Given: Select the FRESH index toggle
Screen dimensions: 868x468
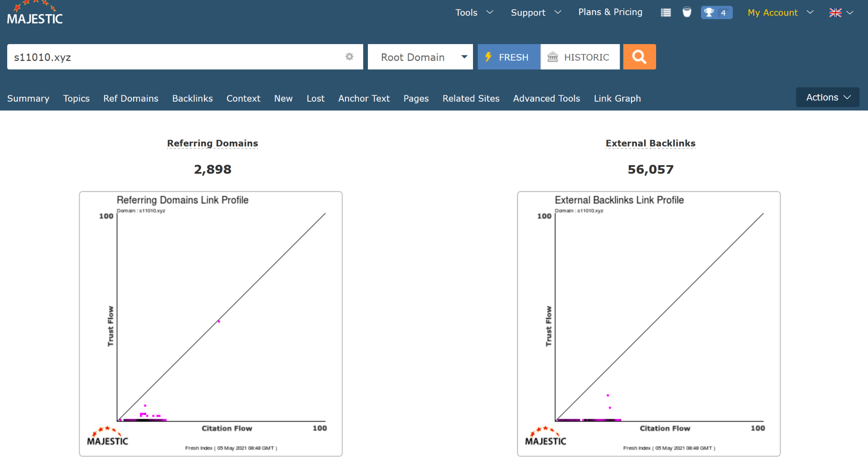Looking at the screenshot, I should tap(509, 57).
